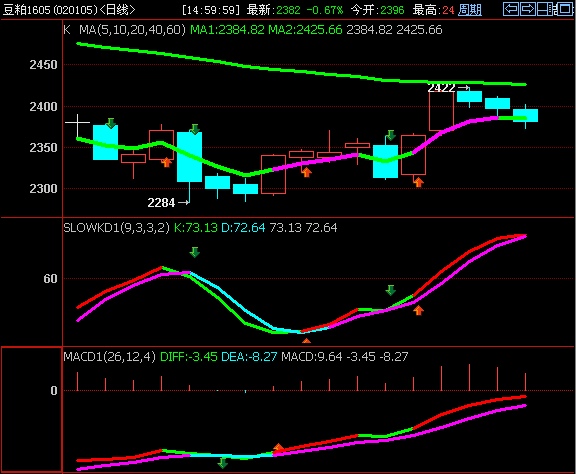Click the orange up-arrow on MACD crossover
Screen dimensions: 576x474
point(278,448)
